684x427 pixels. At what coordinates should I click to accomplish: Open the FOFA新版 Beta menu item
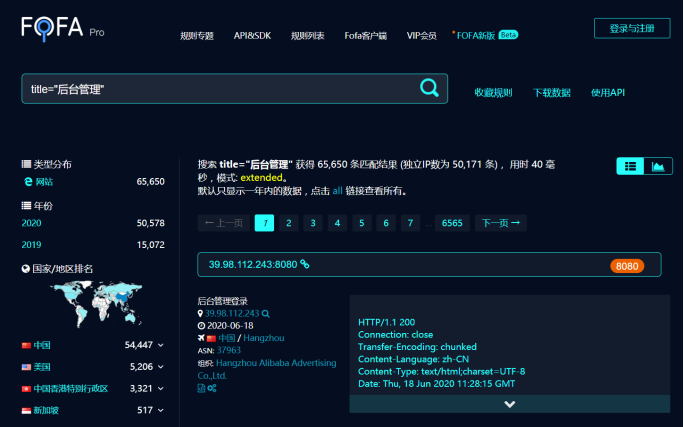point(485,35)
